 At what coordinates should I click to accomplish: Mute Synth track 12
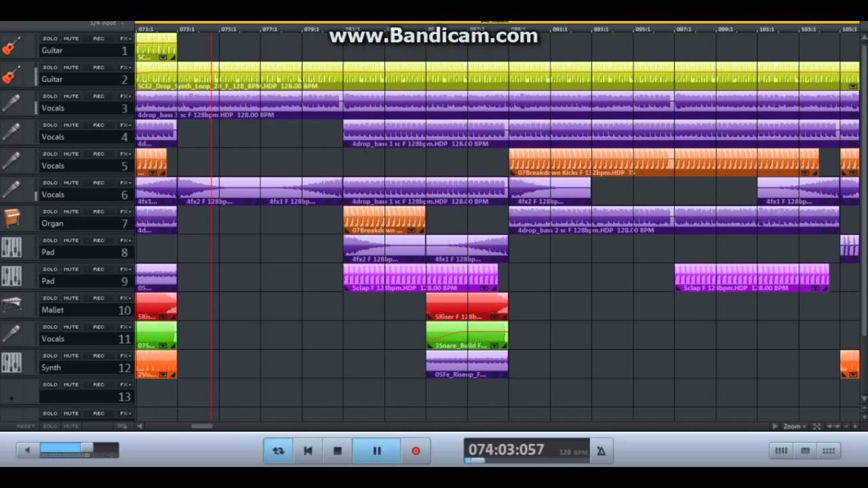point(71,356)
